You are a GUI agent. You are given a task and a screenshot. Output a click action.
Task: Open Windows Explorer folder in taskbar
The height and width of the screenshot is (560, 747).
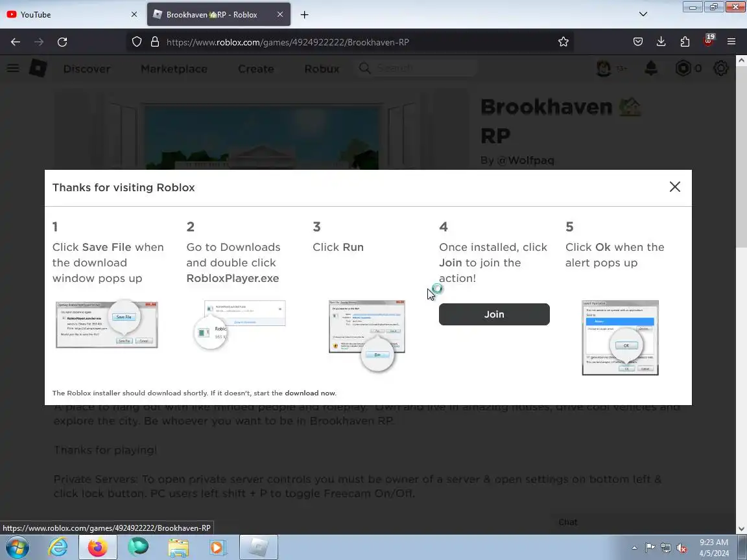pyautogui.click(x=178, y=548)
